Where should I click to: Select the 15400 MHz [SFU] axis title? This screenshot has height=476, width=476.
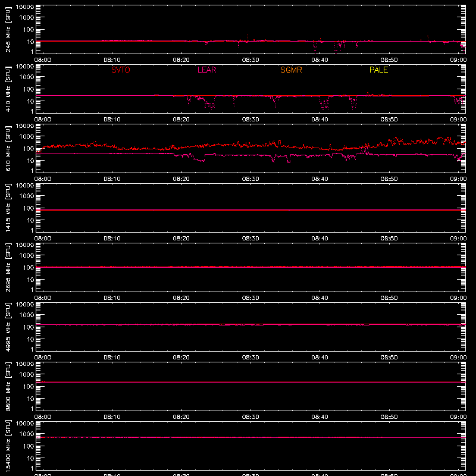(x=8, y=446)
